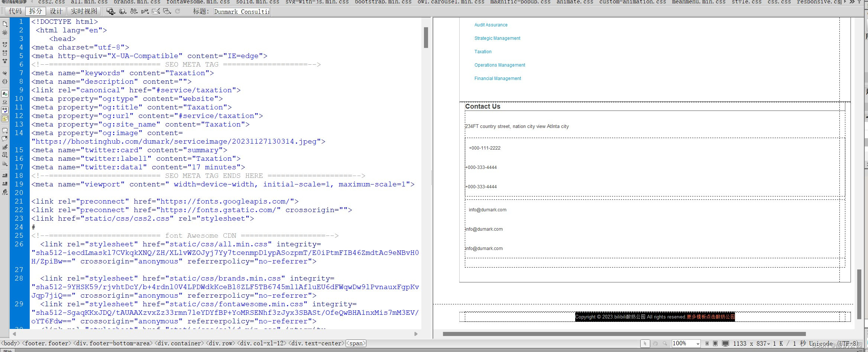Select the span tag in tag selector
The image size is (868, 352).
[356, 343]
